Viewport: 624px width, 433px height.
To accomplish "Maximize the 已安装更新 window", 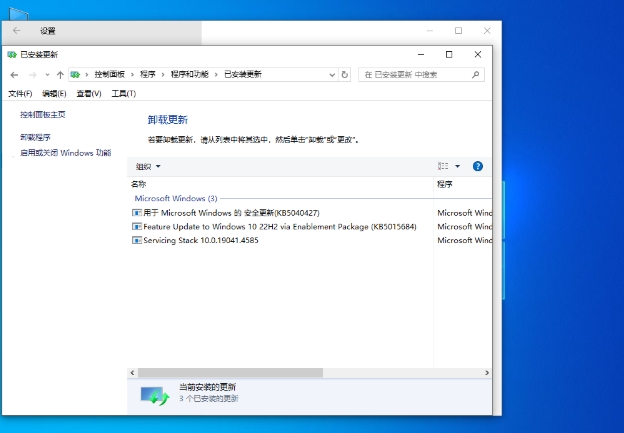I will coord(449,55).
